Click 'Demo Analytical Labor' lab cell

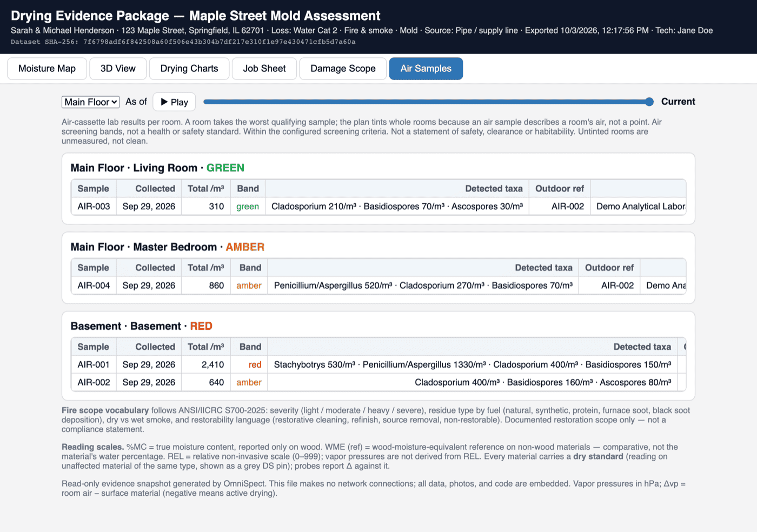coord(639,207)
